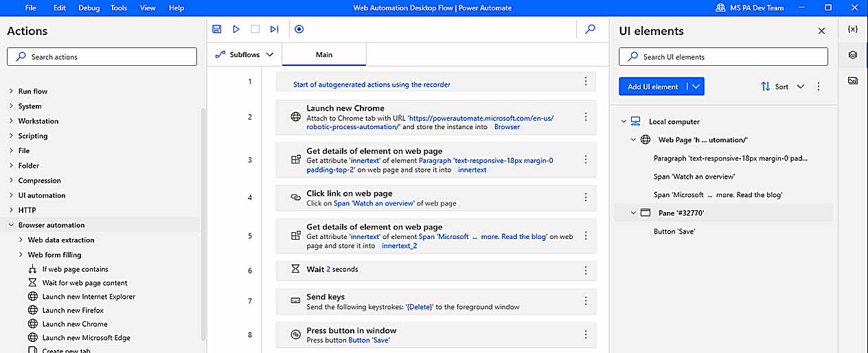Open more options for step 5
Screen dimensions: 868x353
pos(586,236)
